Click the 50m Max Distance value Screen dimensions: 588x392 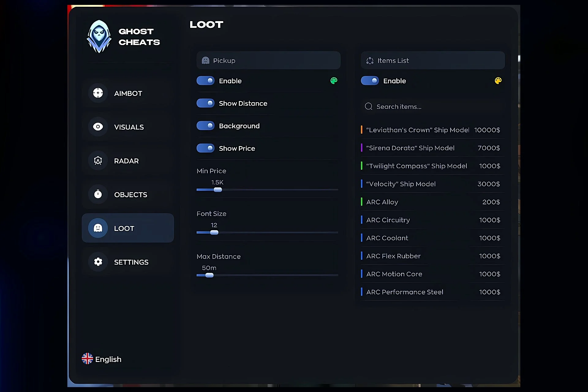coord(209,268)
